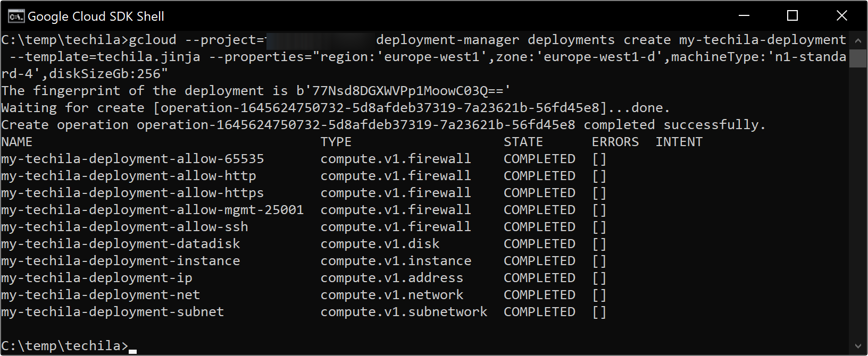The height and width of the screenshot is (356, 868).
Task: Click the scrollbar up arrow
Action: (x=857, y=40)
